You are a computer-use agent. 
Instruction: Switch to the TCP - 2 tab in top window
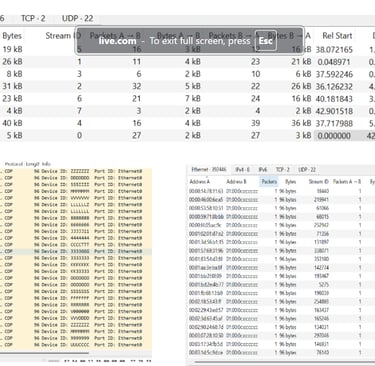(x=33, y=18)
